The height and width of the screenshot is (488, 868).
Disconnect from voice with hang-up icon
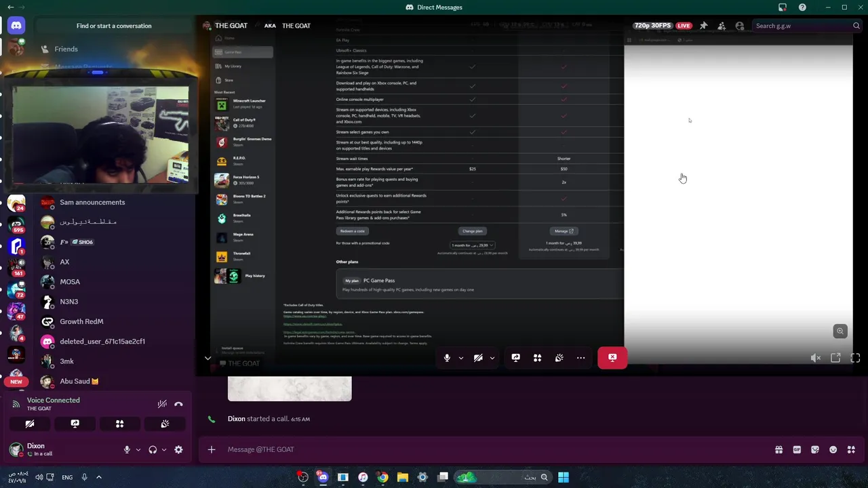(x=178, y=404)
